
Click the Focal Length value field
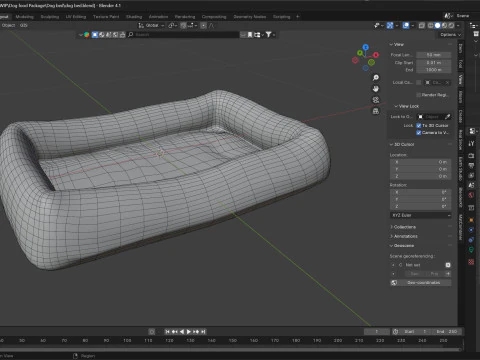pos(434,55)
